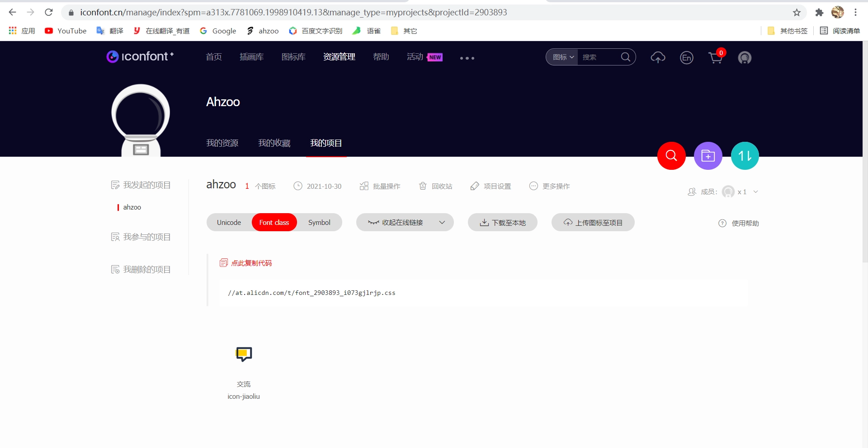Click the purple new-project floating icon
The height and width of the screenshot is (448, 868).
pos(708,156)
